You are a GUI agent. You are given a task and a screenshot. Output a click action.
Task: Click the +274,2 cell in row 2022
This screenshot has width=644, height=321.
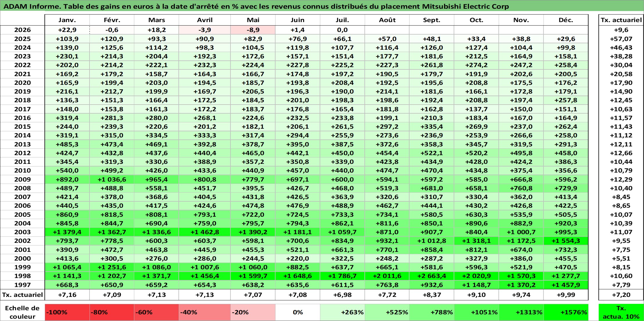pyautogui.click(x=476, y=65)
